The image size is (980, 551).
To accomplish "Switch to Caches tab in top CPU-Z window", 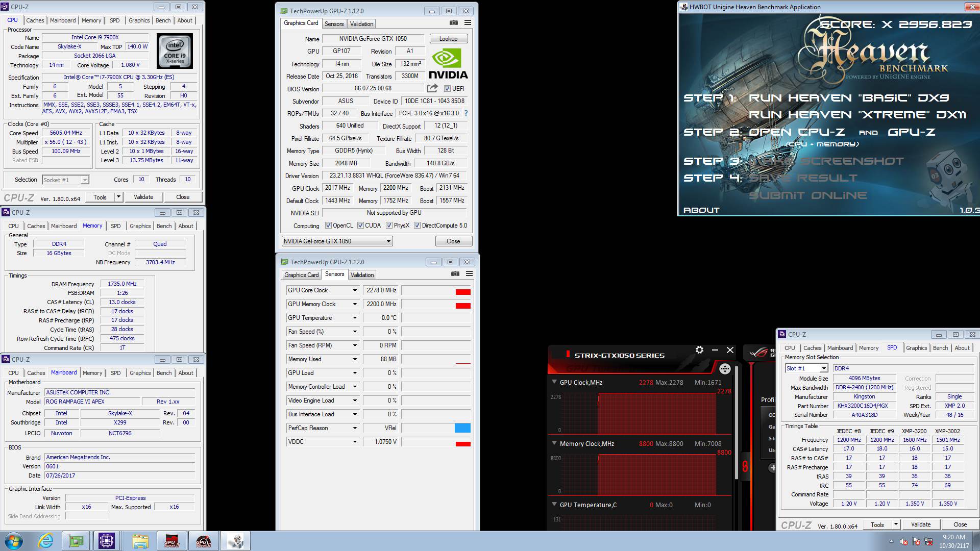I will coord(35,20).
